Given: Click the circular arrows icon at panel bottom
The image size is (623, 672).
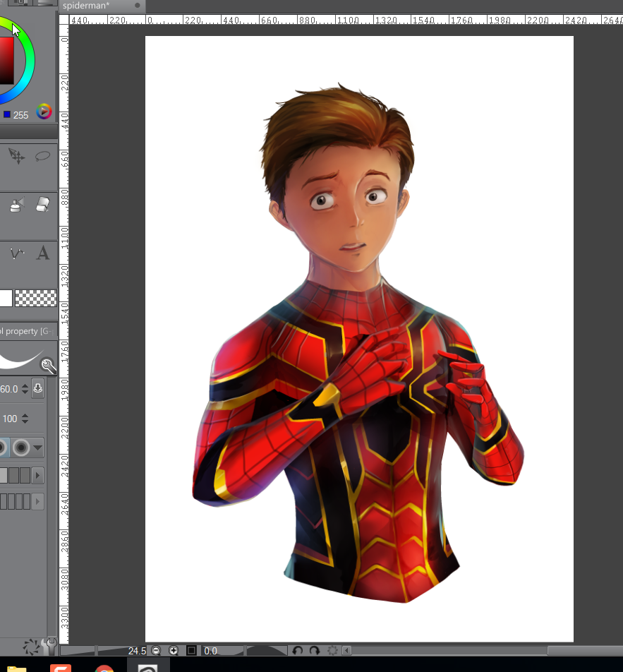Looking at the screenshot, I should pyautogui.click(x=31, y=647).
